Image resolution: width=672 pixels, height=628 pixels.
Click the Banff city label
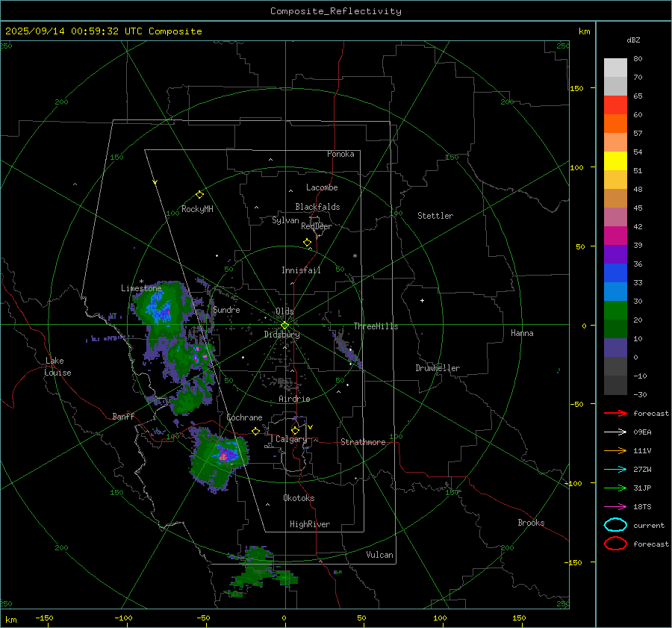pyautogui.click(x=123, y=416)
